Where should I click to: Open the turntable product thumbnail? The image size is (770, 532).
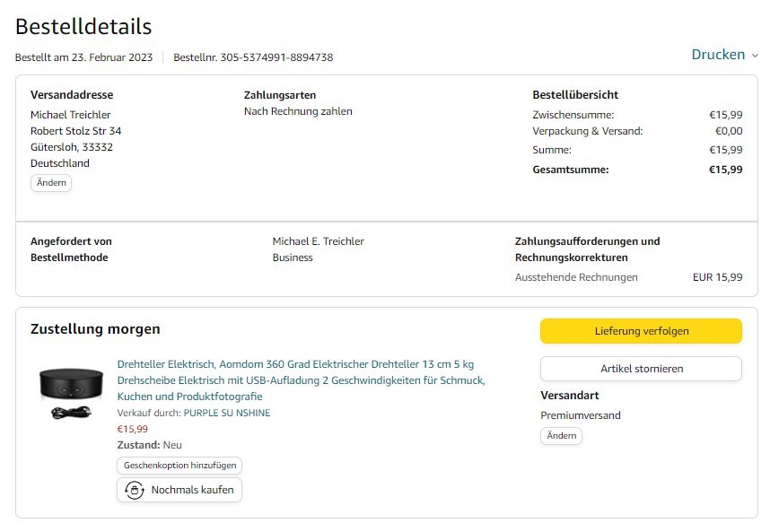click(72, 391)
